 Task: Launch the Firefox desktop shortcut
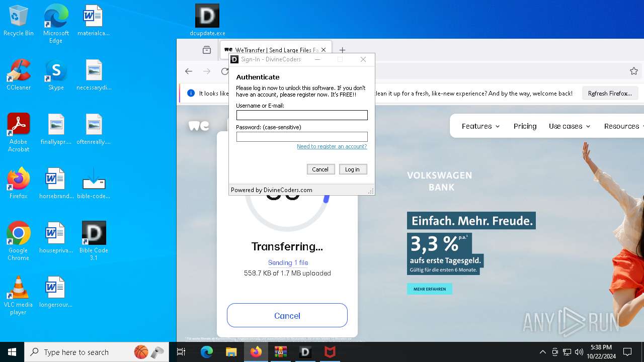[x=19, y=184]
